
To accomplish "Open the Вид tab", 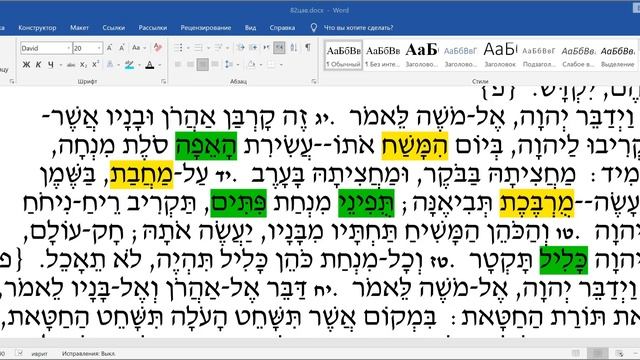I will coord(250,28).
